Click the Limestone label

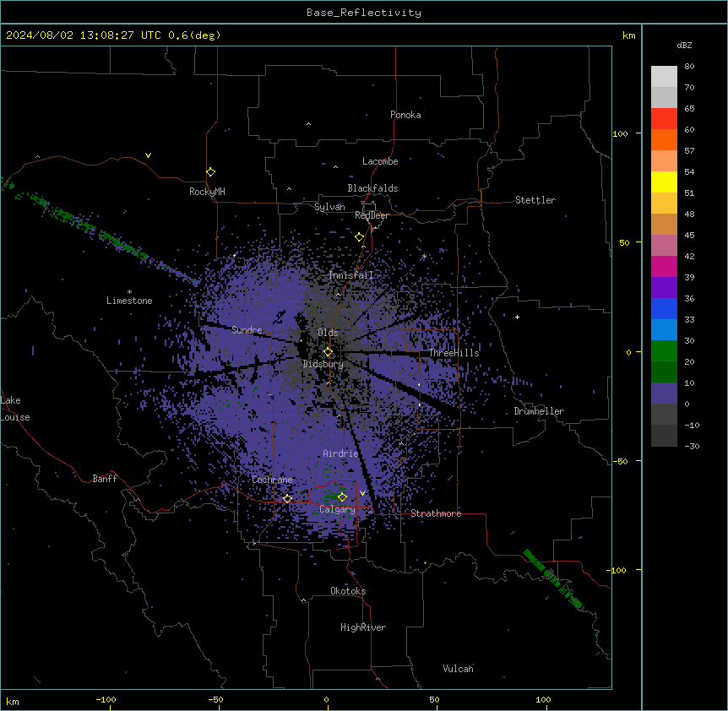[129, 301]
